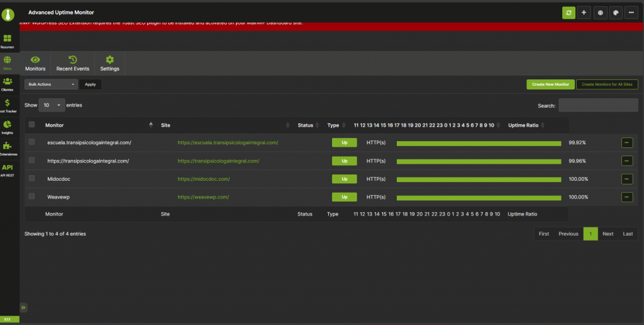Expand sidebar with double chevron icon
Viewport: 644px width, 325px height.
tap(23, 307)
